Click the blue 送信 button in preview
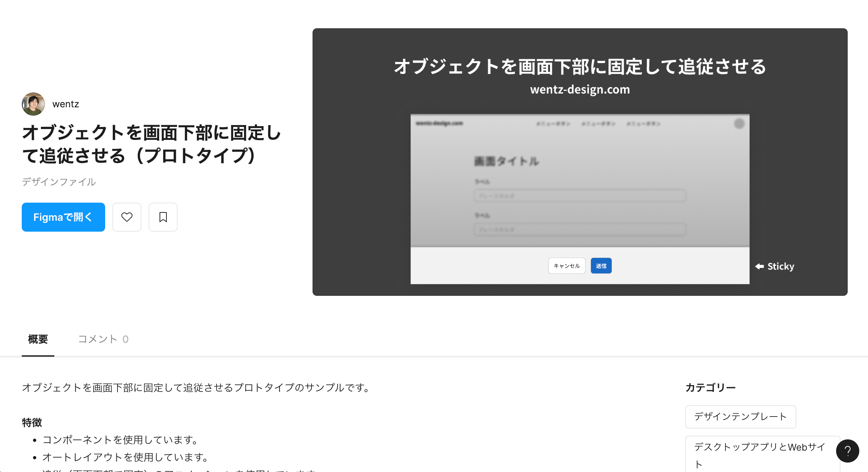 (x=601, y=266)
